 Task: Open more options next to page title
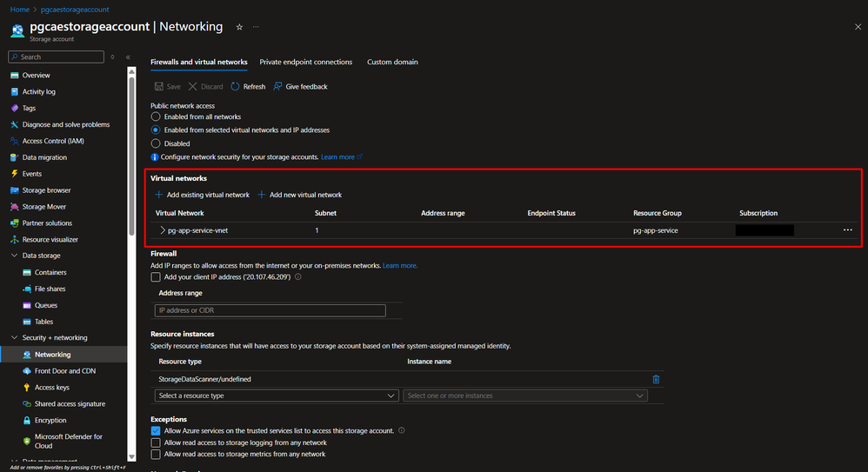click(256, 27)
